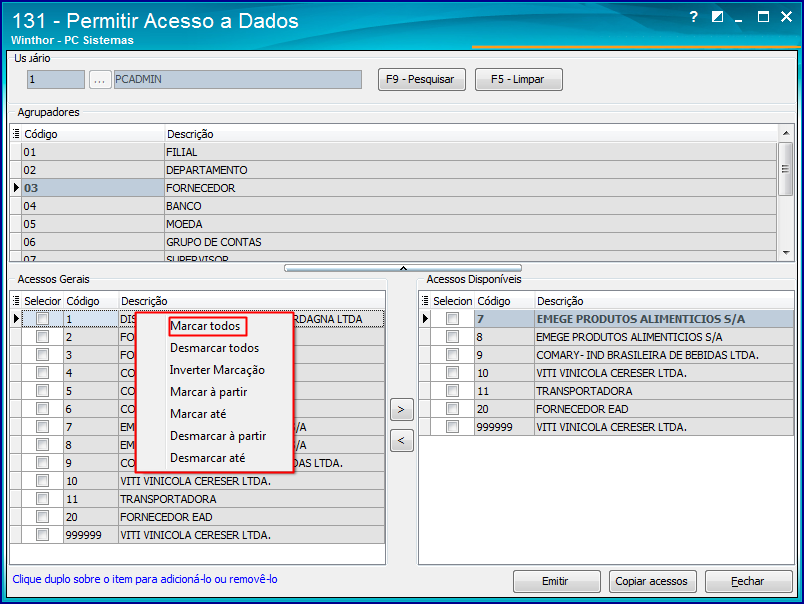804x604 pixels.
Task: Check COMARY checkbox in Acessos Disponíveis
Action: point(452,355)
